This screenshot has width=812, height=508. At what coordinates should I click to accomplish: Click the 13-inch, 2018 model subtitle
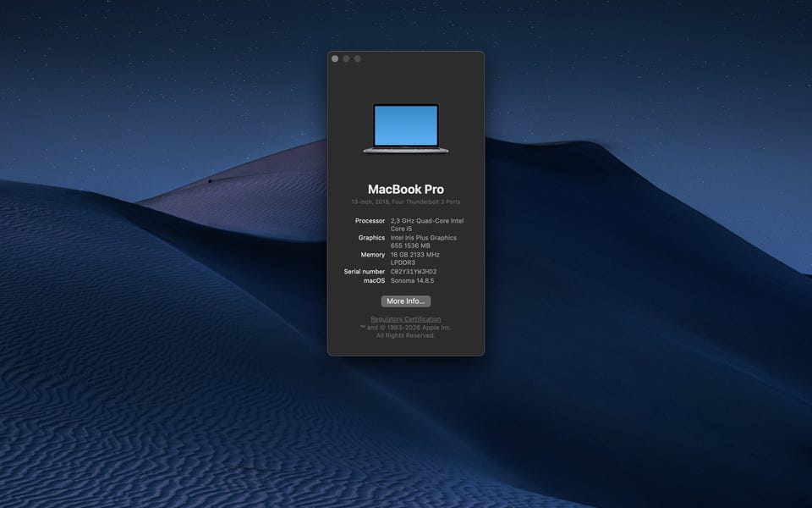[405, 202]
